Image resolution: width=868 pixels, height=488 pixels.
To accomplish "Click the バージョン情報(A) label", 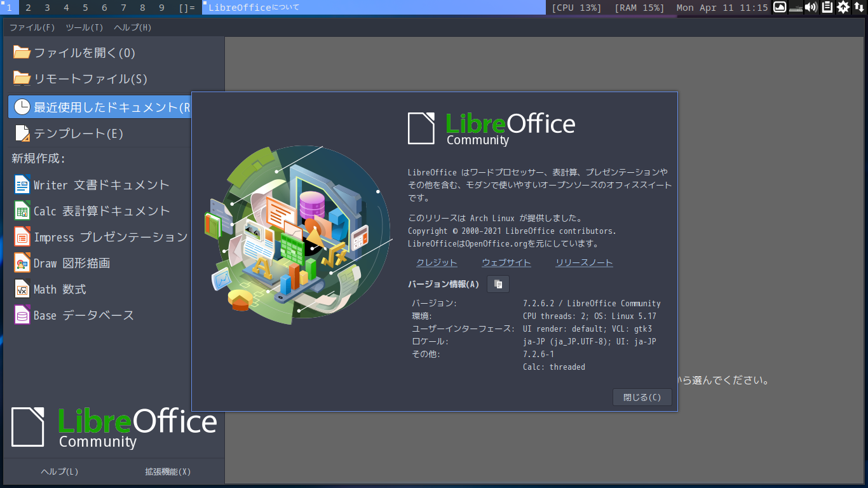I will (x=444, y=284).
